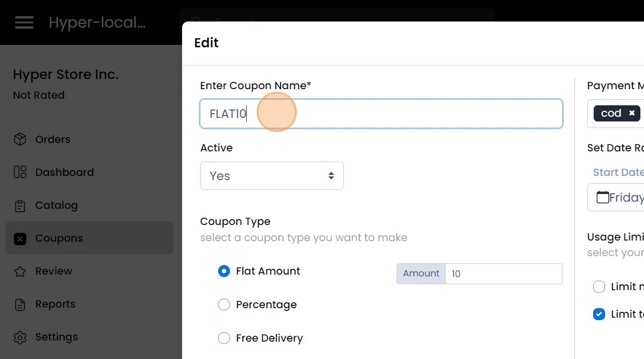The width and height of the screenshot is (644, 359).
Task: Focus the flat Amount input field
Action: click(x=503, y=273)
